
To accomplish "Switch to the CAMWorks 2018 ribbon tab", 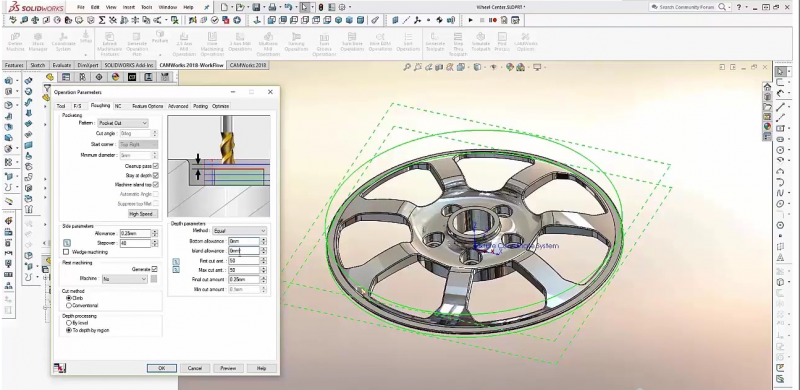I will pyautogui.click(x=247, y=65).
